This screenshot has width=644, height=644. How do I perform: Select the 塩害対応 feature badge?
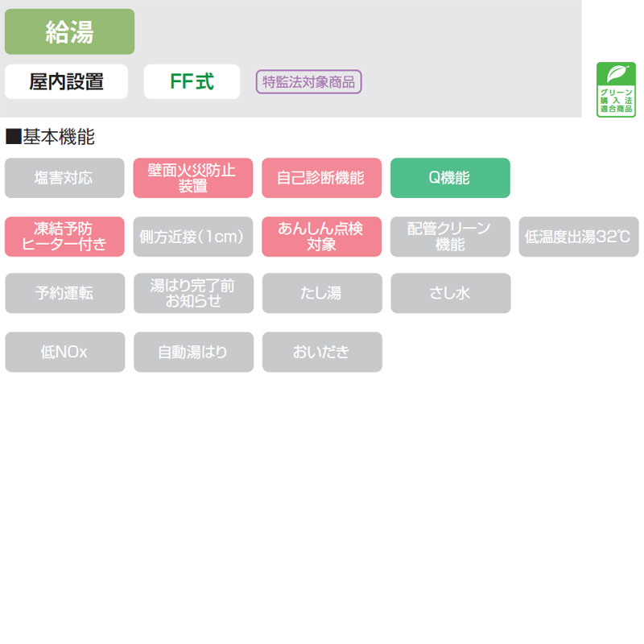click(x=64, y=178)
